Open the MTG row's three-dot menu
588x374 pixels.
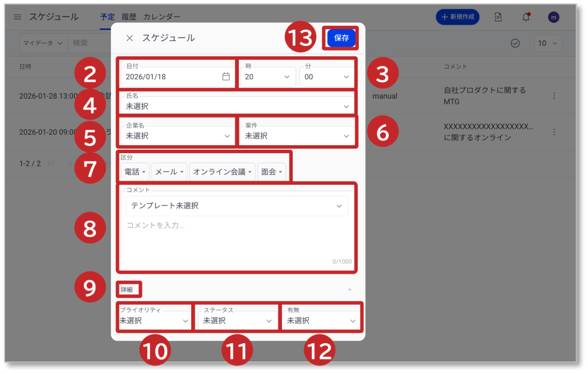click(554, 96)
